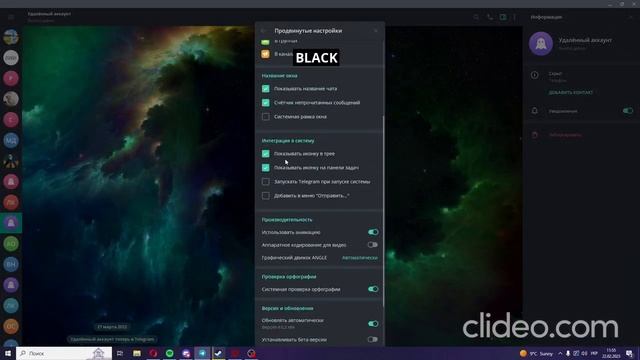
Task: Enable 'Системная рамка окна' checkbox
Action: click(266, 117)
